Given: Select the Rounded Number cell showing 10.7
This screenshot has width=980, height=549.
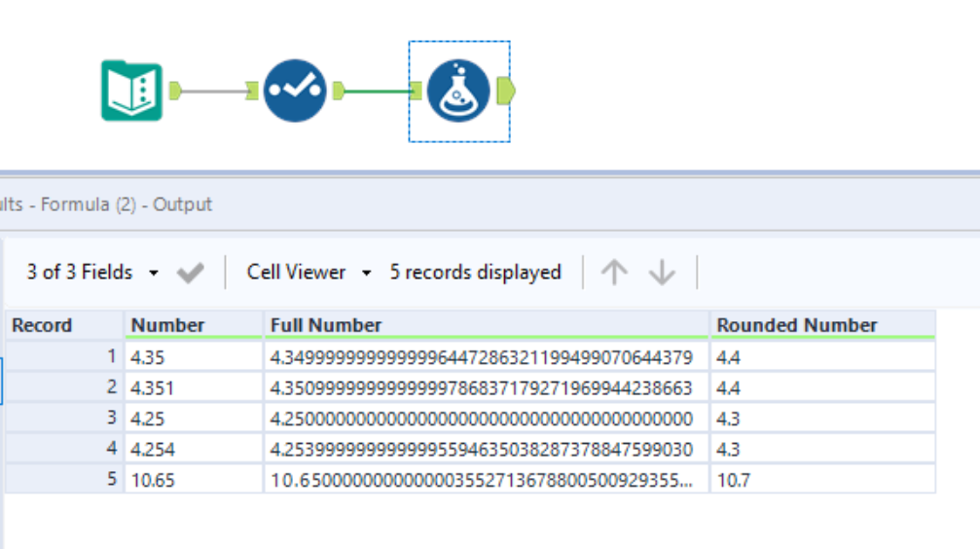Looking at the screenshot, I should [822, 480].
